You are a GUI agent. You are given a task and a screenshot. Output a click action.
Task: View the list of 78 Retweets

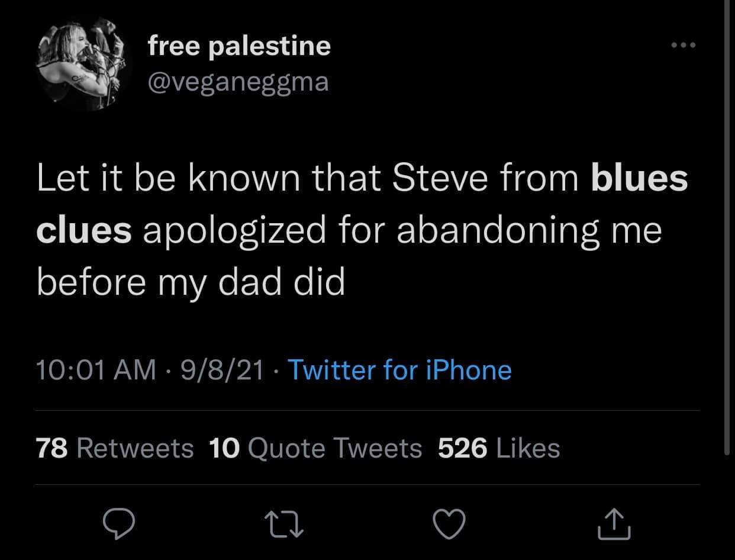tap(115, 448)
